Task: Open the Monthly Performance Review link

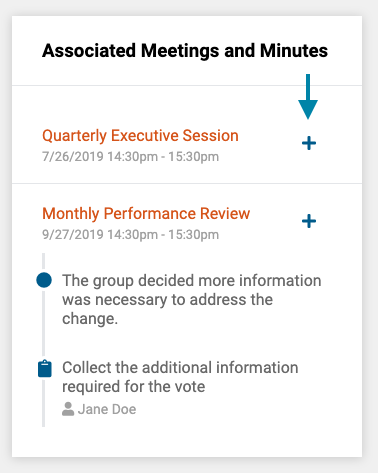Action: pyautogui.click(x=146, y=213)
